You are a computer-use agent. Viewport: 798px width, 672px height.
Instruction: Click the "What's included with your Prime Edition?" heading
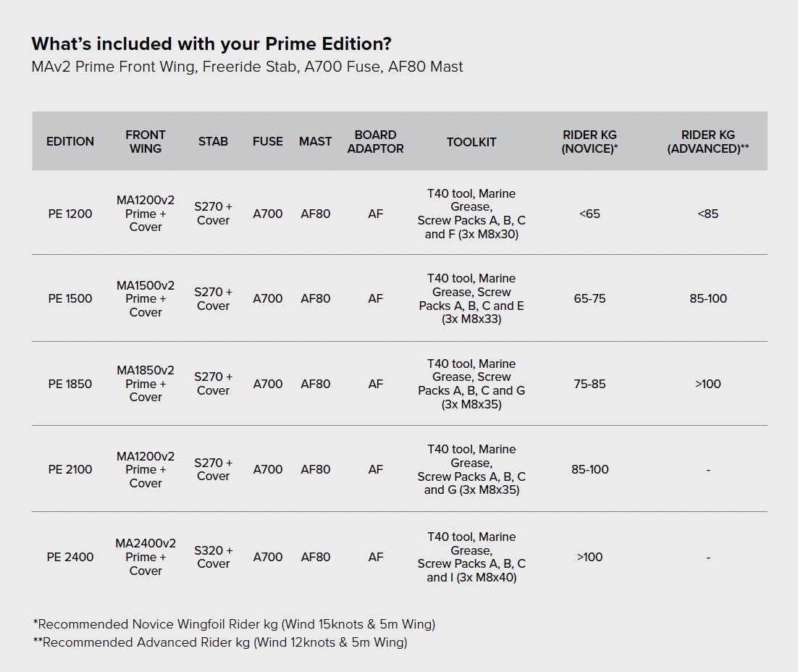[x=211, y=43]
